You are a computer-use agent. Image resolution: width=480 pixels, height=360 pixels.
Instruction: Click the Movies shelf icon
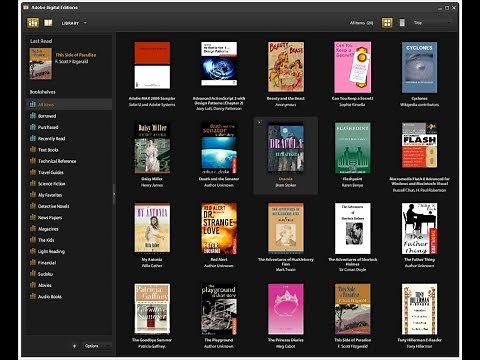(33, 285)
